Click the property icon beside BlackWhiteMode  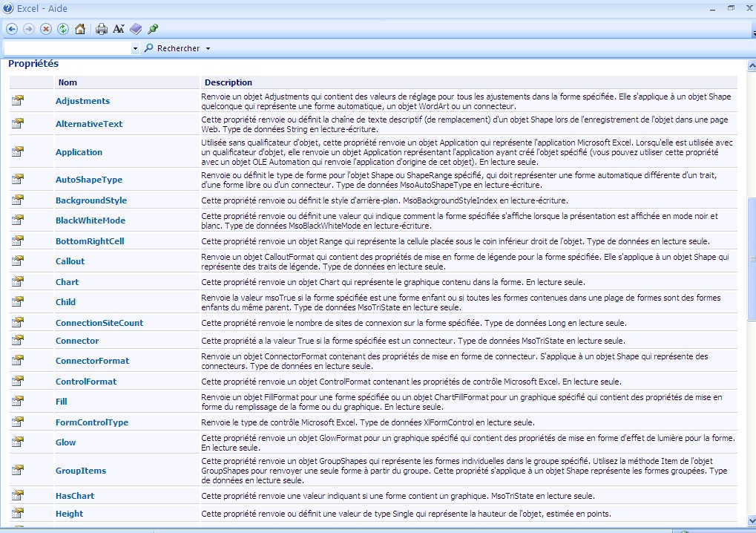[x=18, y=220]
